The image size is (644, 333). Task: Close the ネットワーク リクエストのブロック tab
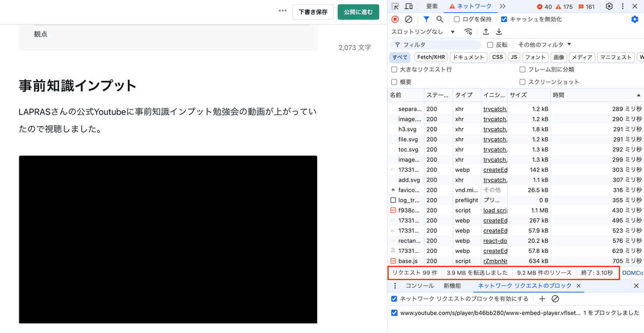point(579,286)
